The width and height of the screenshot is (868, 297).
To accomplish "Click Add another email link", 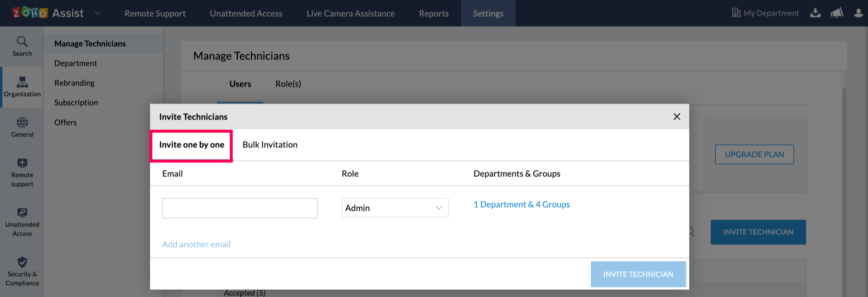I will tap(197, 244).
